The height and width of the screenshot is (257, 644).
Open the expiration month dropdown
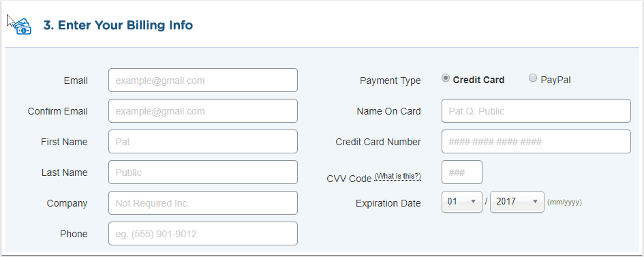[461, 202]
